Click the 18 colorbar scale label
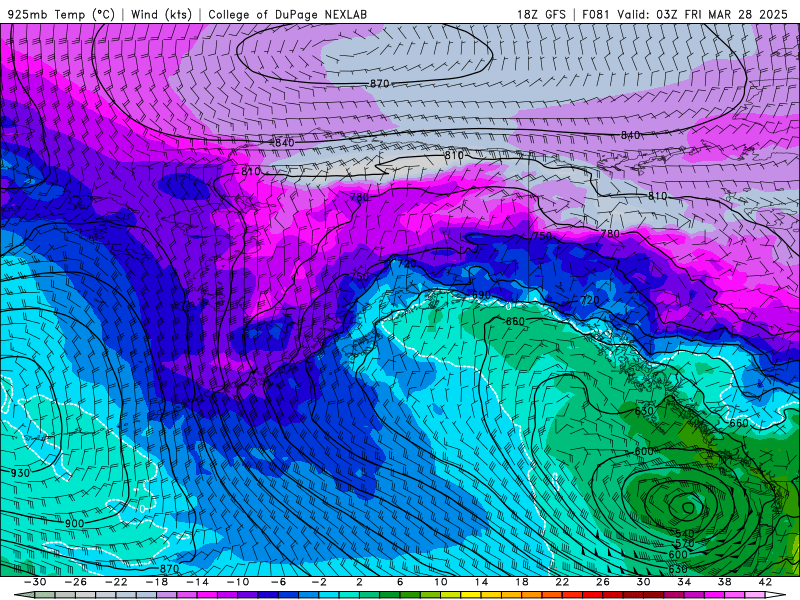This screenshot has height=600, width=800. [x=521, y=582]
